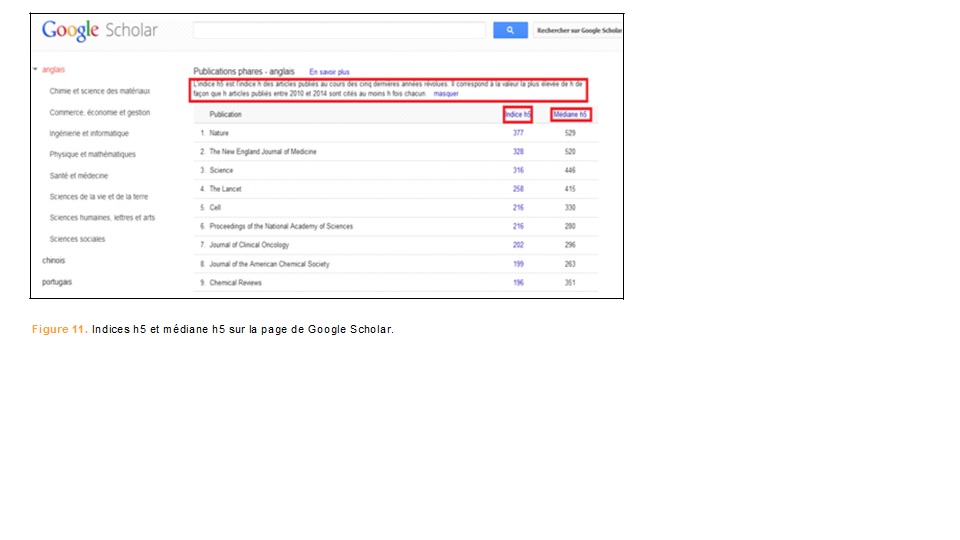The height and width of the screenshot is (540, 960).
Task: Open Cell's h5-index value 216
Action: [518, 208]
